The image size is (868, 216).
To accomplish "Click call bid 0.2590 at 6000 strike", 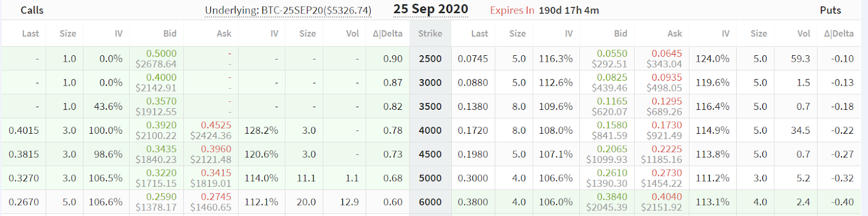I will (x=162, y=197).
